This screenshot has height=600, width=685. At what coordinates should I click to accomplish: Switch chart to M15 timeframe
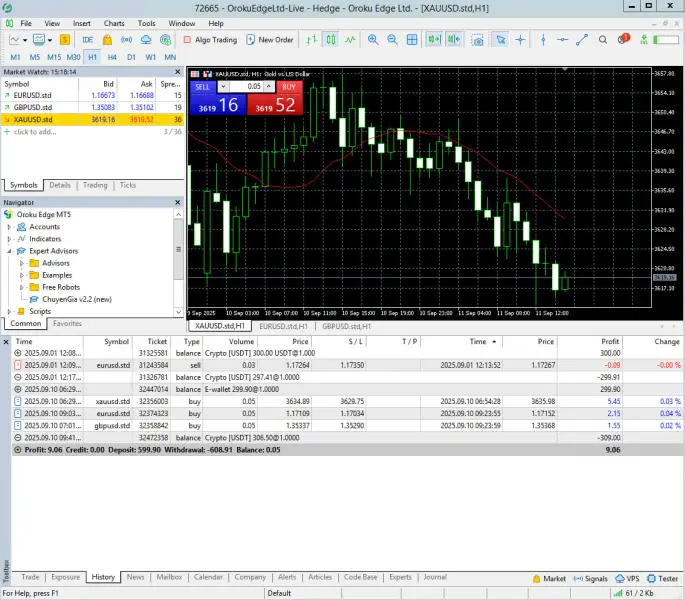(x=54, y=57)
